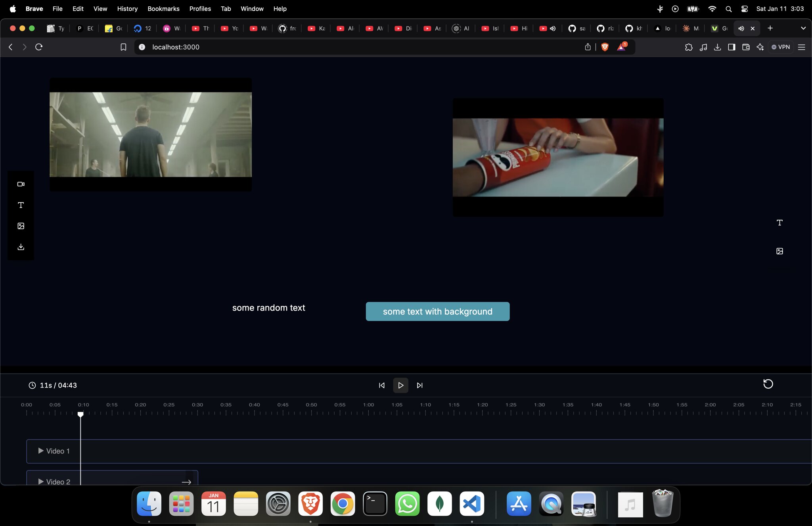The image size is (812, 526).
Task: Skip forward with the next control
Action: [419, 385]
